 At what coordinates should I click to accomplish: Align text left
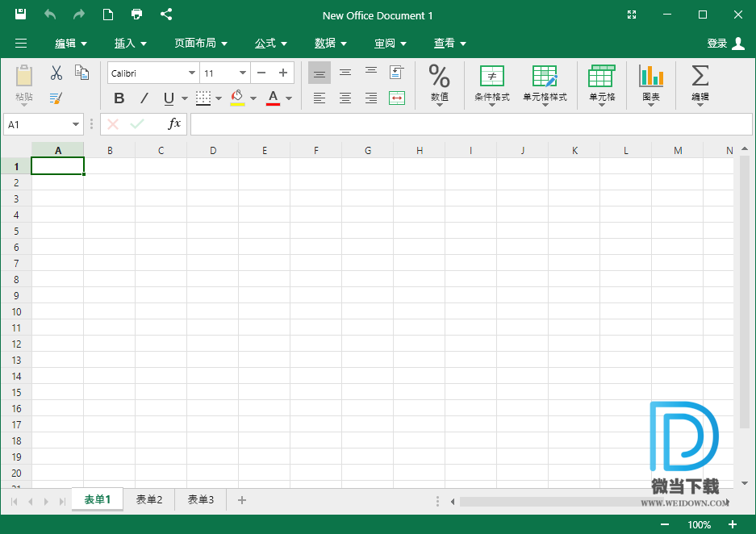320,98
